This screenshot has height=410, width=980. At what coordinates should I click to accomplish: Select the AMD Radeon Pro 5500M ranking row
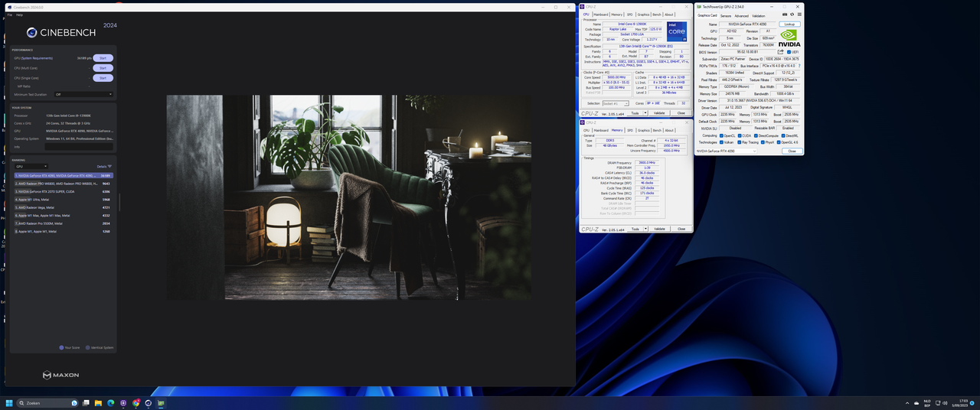[64, 223]
